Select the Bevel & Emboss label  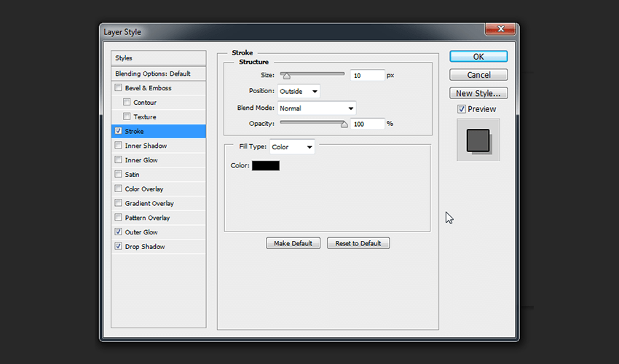point(148,88)
